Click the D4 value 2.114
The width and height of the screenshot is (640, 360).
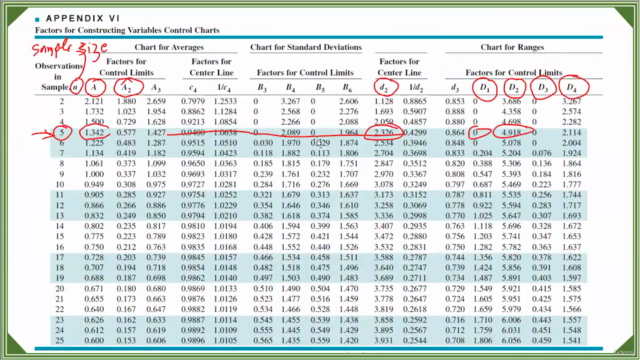click(x=571, y=133)
